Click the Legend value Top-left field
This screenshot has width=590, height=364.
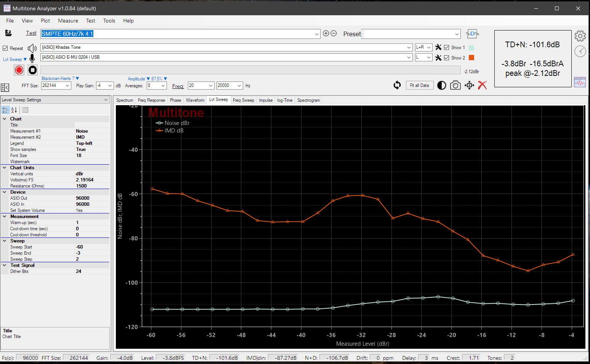(92, 143)
